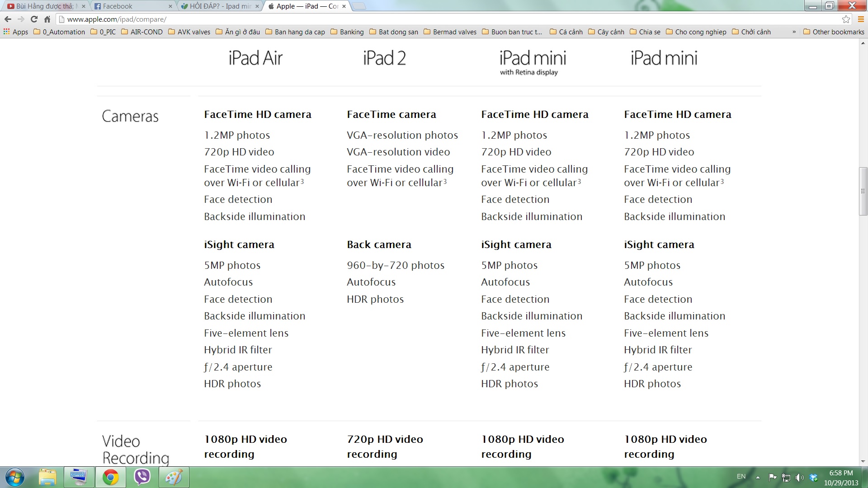Viewport: 868px width, 488px height.
Task: Open the Ban hang da cap folder
Action: pos(295,32)
